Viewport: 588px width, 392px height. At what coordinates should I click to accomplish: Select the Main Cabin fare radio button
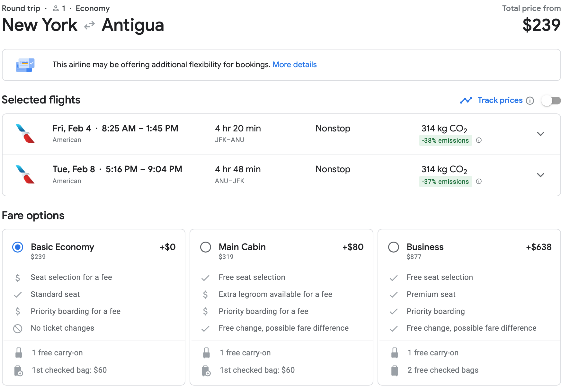pyautogui.click(x=206, y=247)
